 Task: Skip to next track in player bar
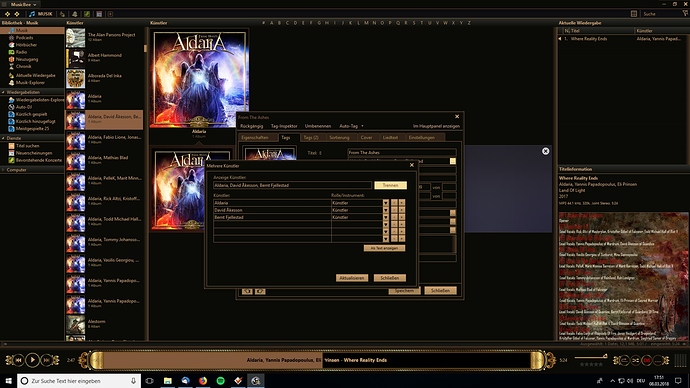pos(46,360)
